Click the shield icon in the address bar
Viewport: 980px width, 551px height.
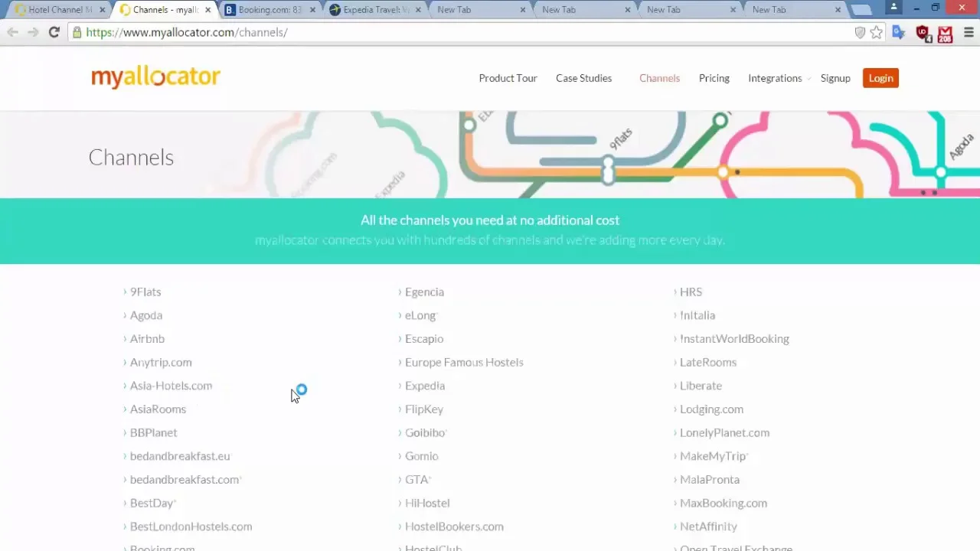point(860,32)
